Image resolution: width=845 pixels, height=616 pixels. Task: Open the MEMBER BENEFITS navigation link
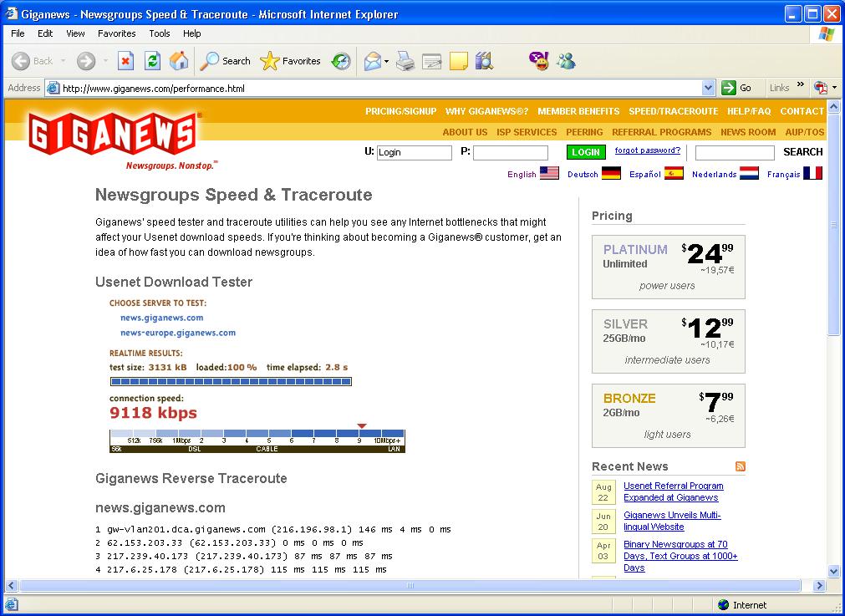578,111
